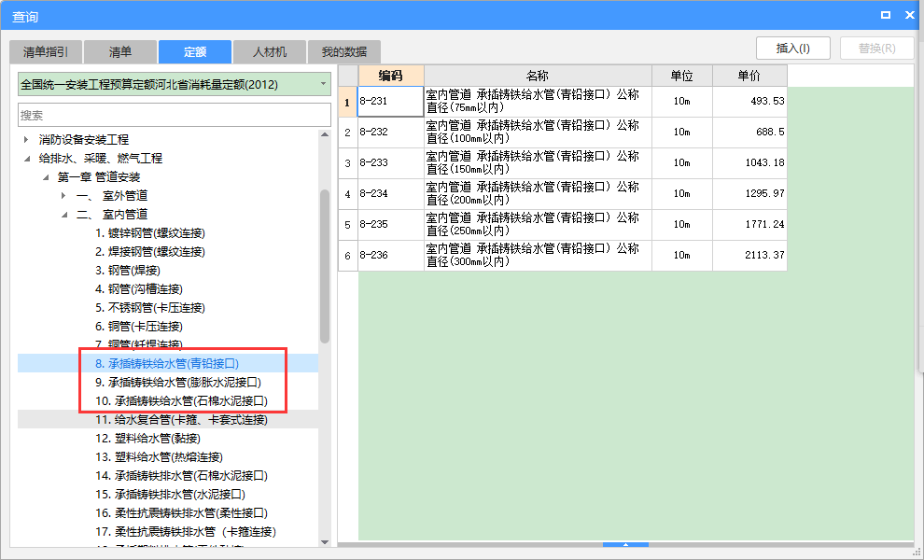Click name cell for 75mm以内 pipe
The width and height of the screenshot is (924, 560).
[x=538, y=102]
